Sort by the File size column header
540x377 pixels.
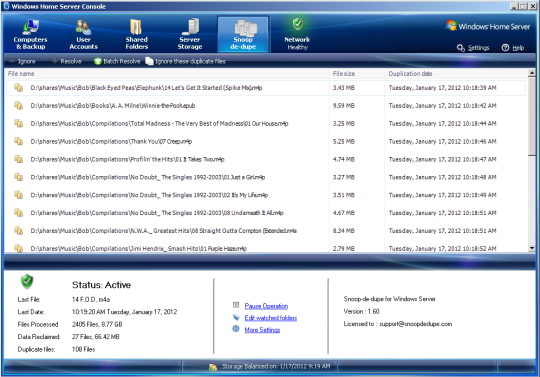(344, 74)
